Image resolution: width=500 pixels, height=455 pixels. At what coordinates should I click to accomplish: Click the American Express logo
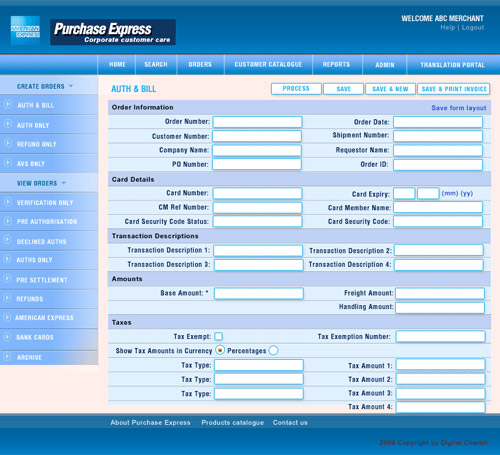25,30
